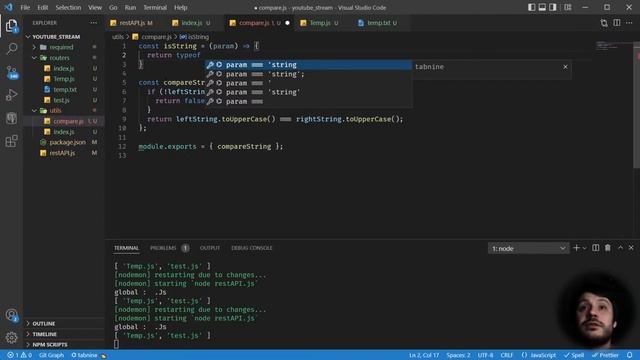Toggle bottom panel layout icon
The width and height of the screenshot is (640, 360).
[x=542, y=7]
